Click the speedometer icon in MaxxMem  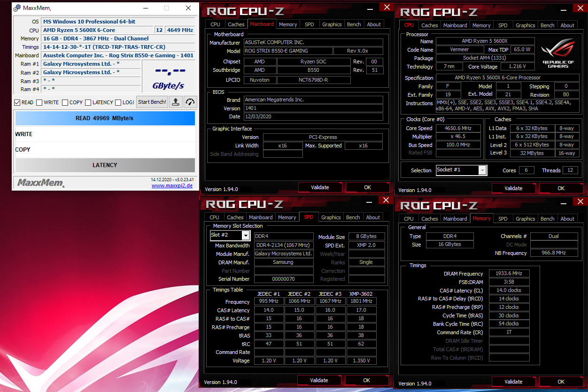click(x=190, y=102)
